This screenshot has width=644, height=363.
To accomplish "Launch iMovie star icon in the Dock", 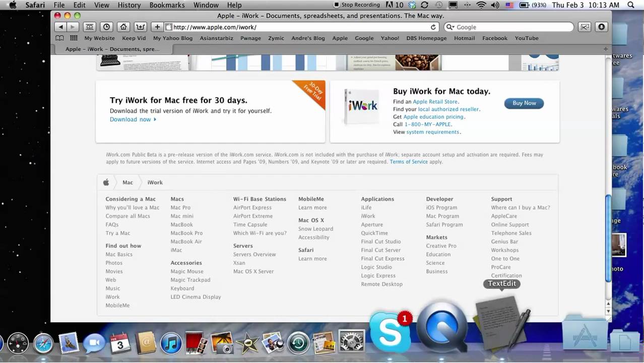I will (247, 344).
